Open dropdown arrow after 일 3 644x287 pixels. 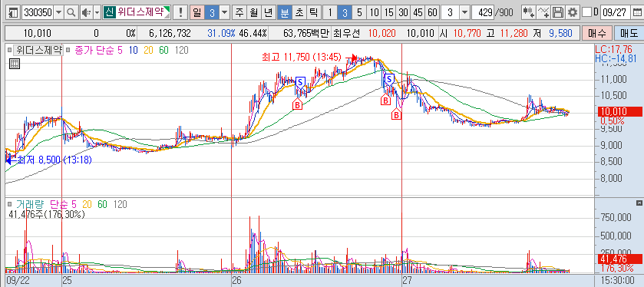tap(224, 13)
